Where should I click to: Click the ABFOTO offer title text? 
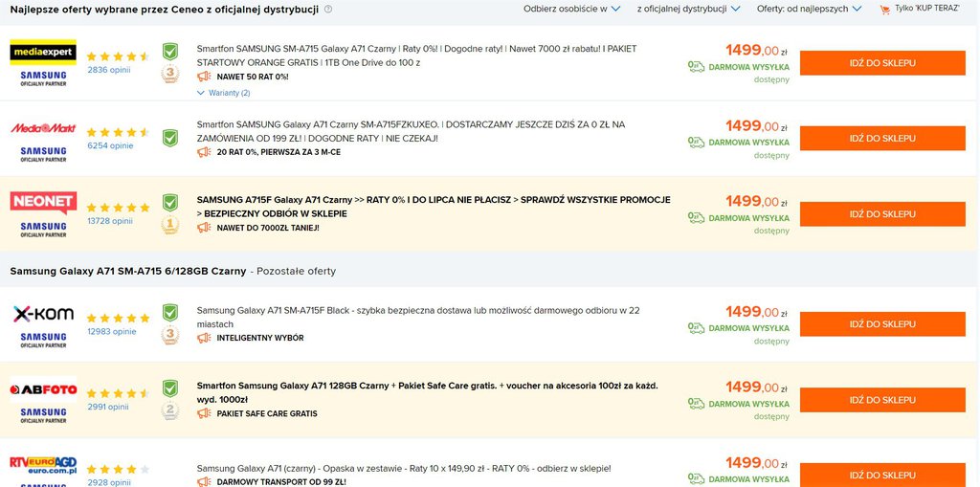427,392
